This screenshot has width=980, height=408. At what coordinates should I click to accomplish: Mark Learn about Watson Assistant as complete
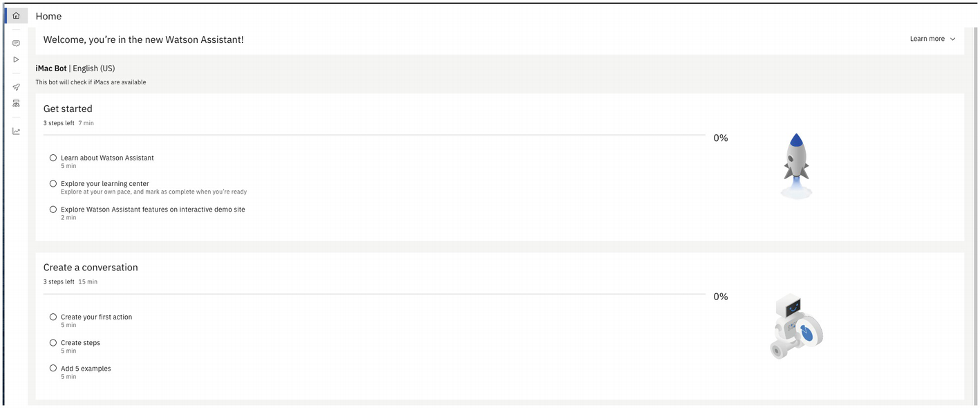53,158
